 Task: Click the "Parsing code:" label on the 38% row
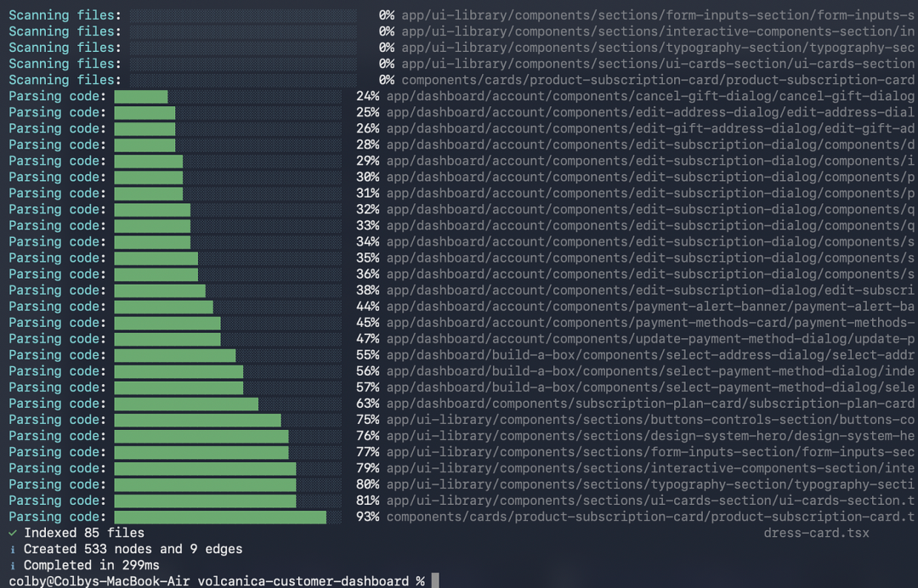(58, 291)
